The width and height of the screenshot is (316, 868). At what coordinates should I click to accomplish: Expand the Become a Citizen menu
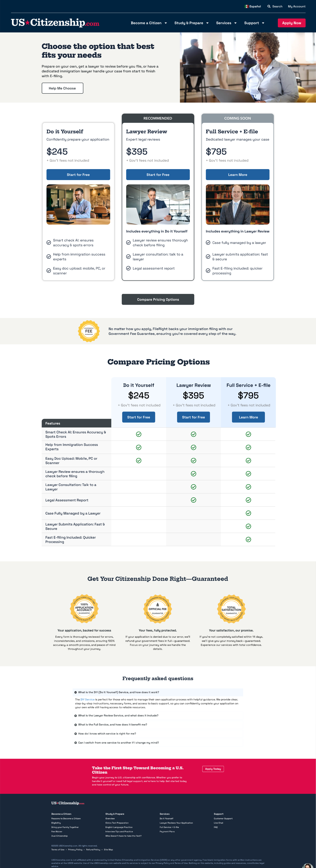point(149,23)
